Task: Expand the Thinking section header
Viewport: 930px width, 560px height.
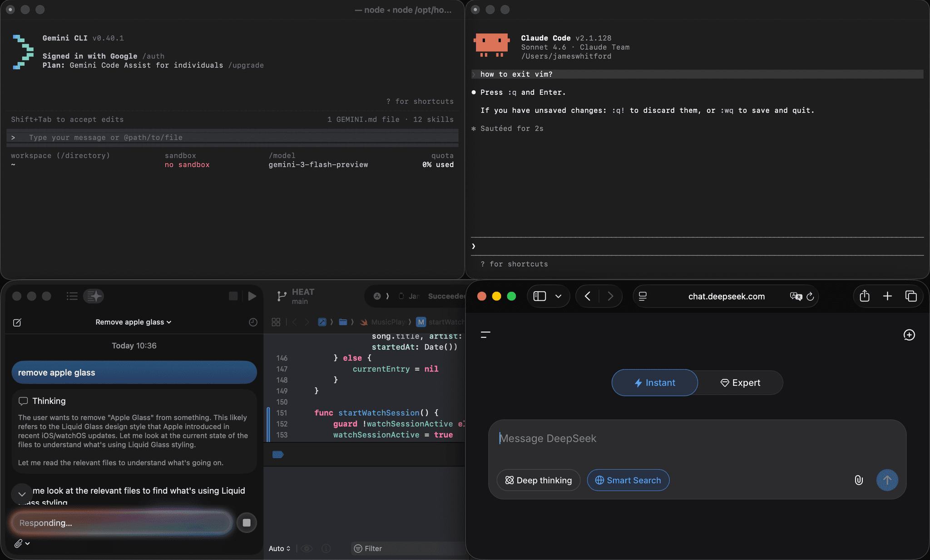Action: click(42, 401)
